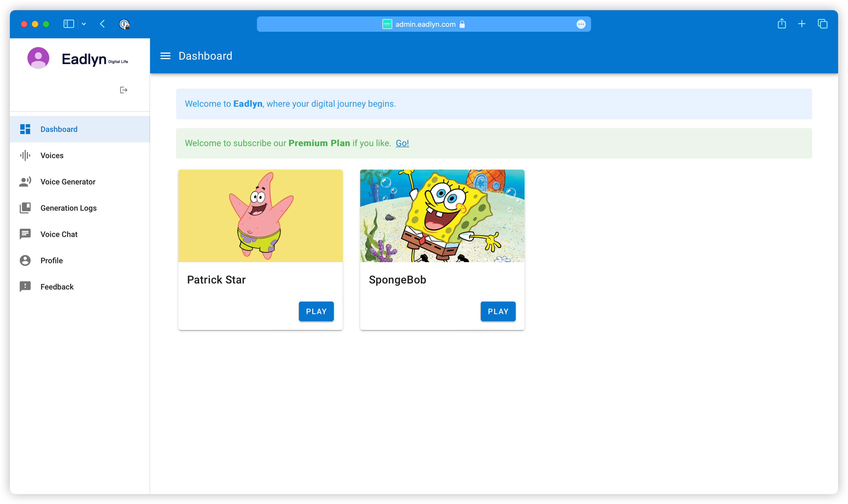Click the Voice Chat message icon
The height and width of the screenshot is (504, 848).
25,234
